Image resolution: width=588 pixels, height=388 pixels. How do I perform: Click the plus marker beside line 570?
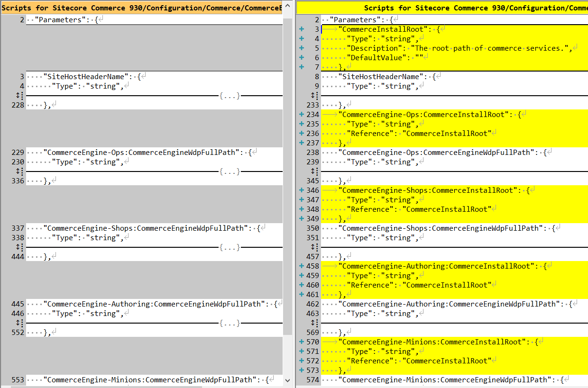click(302, 342)
